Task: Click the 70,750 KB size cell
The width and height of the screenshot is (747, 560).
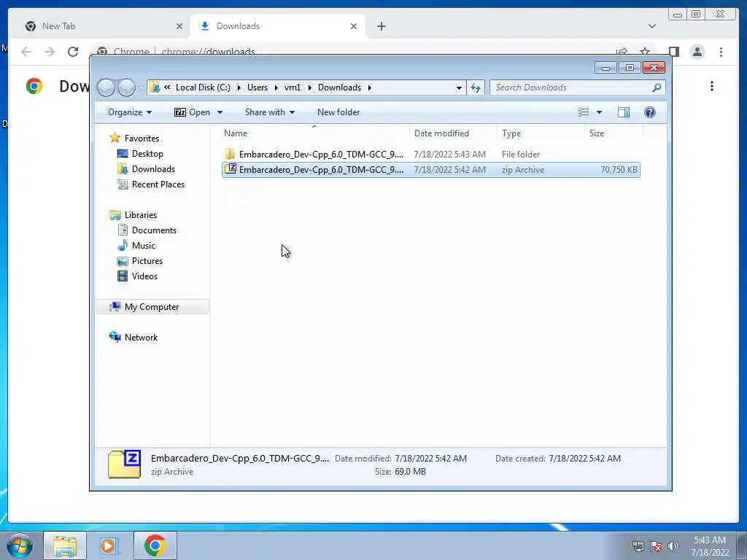Action: [619, 169]
